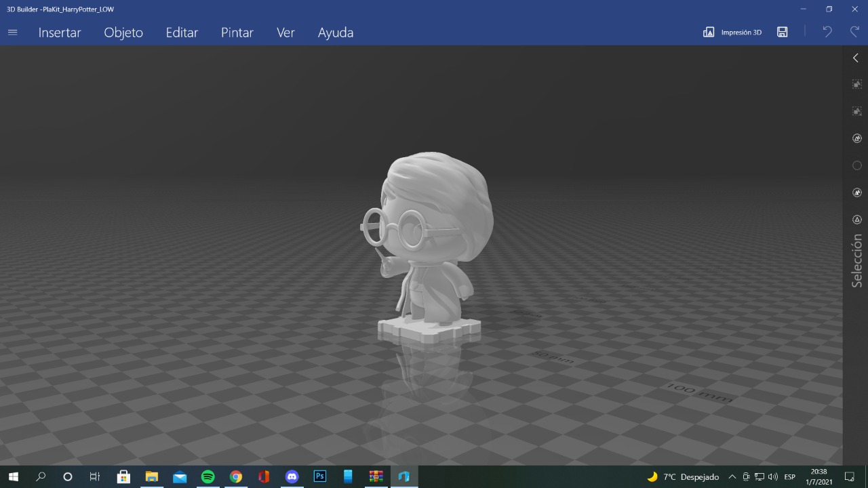Open the Ayuda menu
The height and width of the screenshot is (488, 868).
[336, 33]
